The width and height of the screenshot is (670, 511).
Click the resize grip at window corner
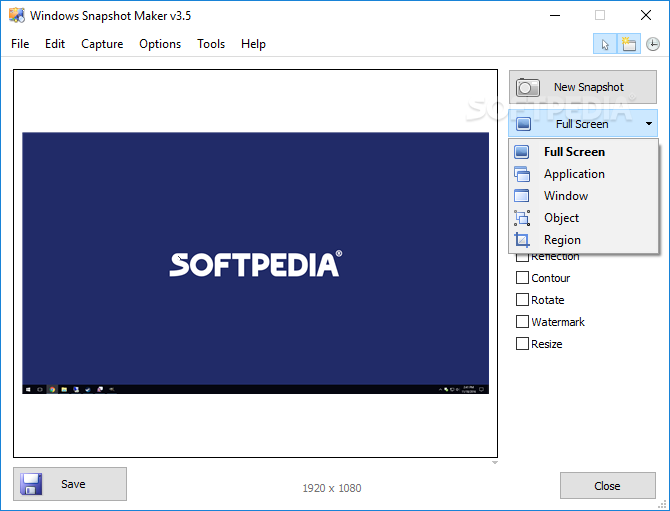coord(662,504)
